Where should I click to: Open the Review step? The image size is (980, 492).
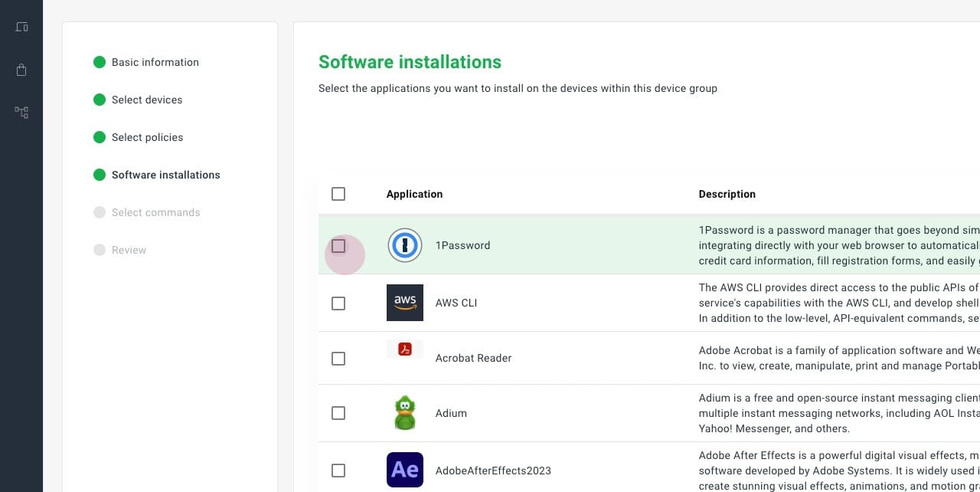click(x=129, y=250)
